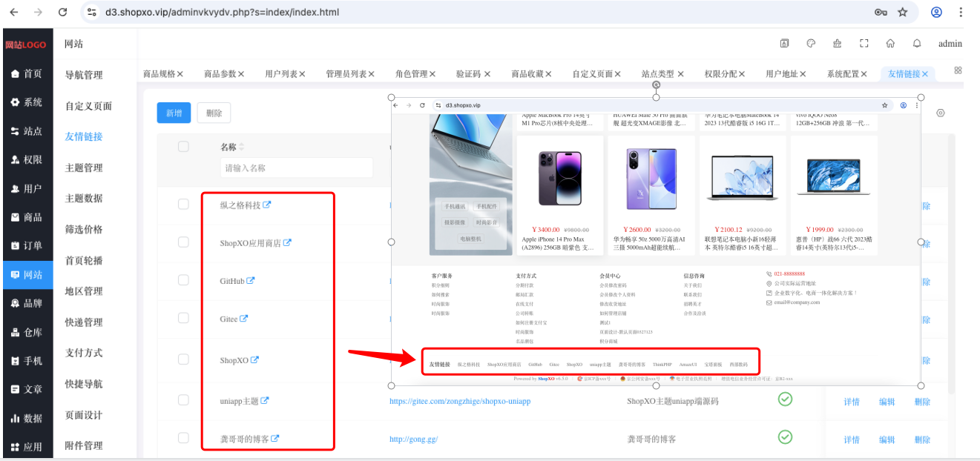Open 系统 in the dark sidebar
This screenshot has height=461, width=980.
click(27, 102)
